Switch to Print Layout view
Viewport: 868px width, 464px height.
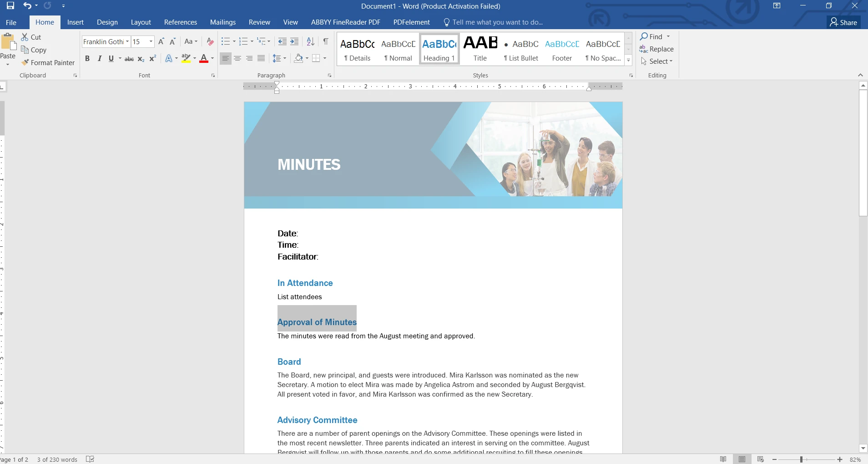click(742, 459)
